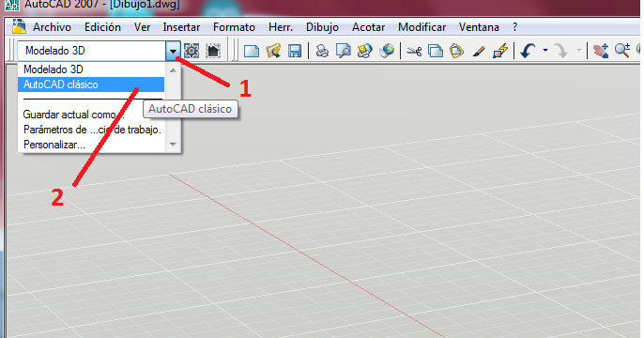The image size is (644, 338).
Task: Click the My Workspace home icon
Action: coord(213,51)
